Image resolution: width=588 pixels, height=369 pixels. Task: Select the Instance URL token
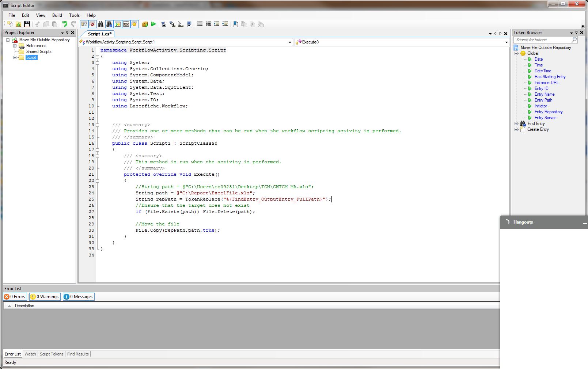pos(546,83)
